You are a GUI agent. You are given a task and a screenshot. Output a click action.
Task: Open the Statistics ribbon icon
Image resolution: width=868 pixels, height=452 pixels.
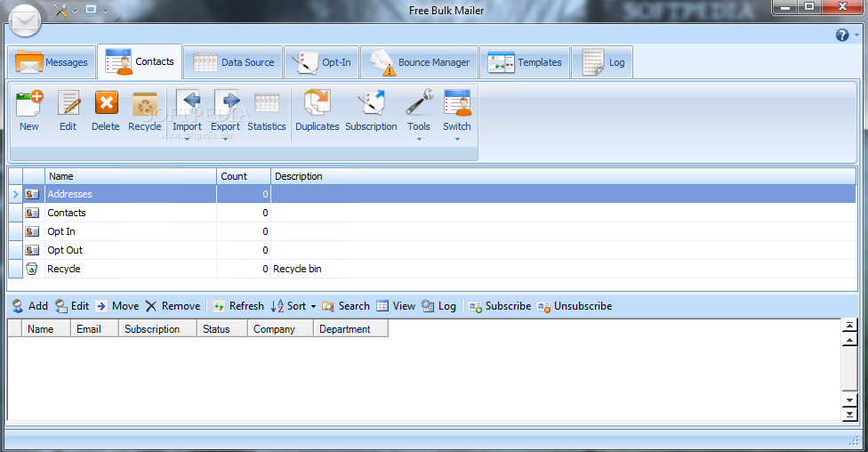pyautogui.click(x=267, y=104)
